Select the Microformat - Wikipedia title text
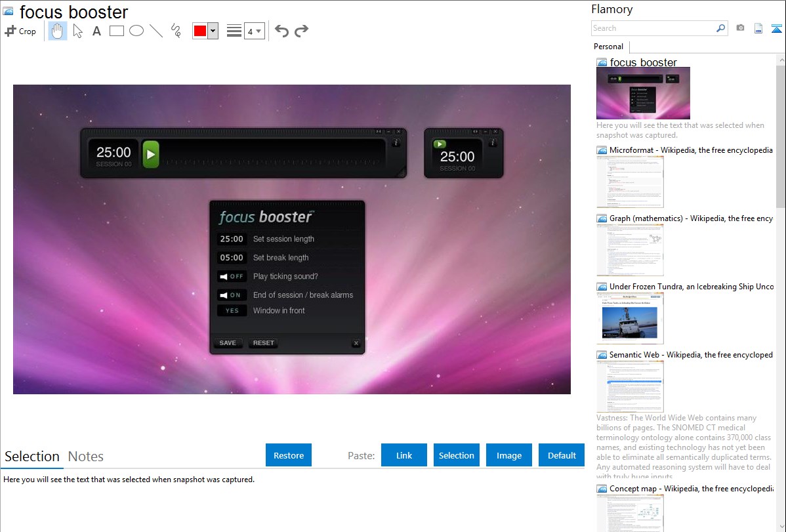Viewport: 786px width, 532px height. [691, 150]
